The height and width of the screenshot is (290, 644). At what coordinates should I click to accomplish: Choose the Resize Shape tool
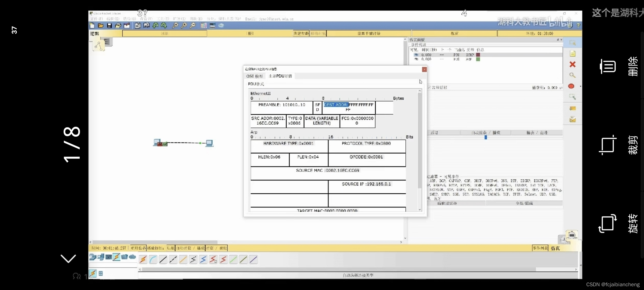point(572,97)
